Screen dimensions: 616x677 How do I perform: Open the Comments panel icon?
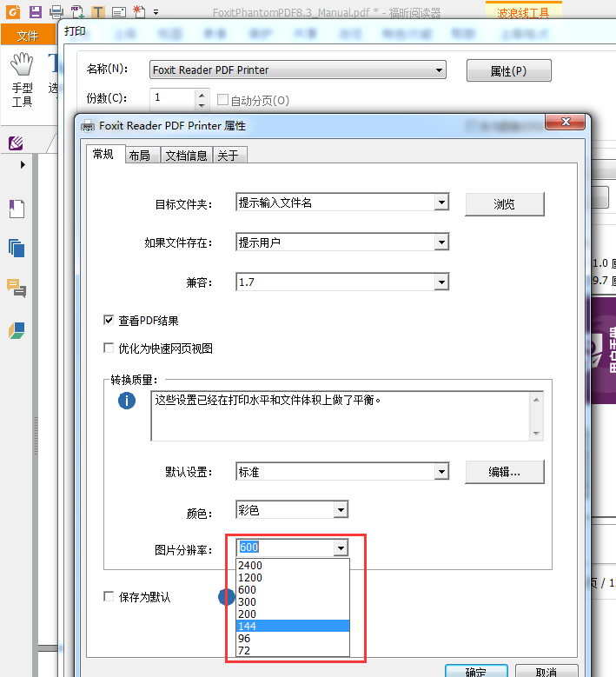(17, 288)
